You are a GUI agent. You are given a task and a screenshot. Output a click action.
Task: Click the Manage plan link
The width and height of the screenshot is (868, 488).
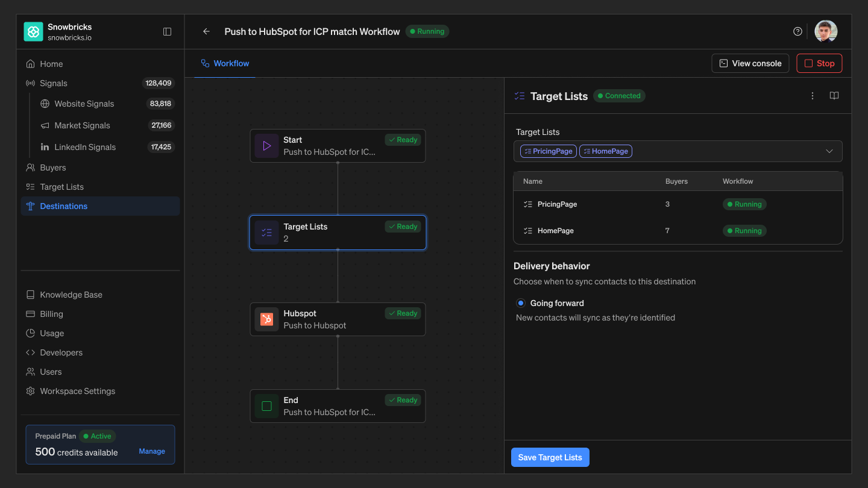[x=152, y=451]
